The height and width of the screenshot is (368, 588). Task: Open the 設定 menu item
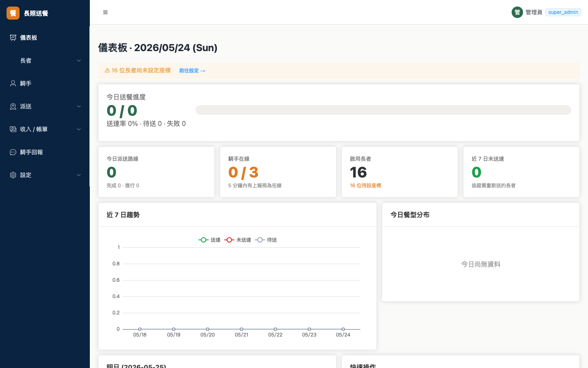pos(45,175)
